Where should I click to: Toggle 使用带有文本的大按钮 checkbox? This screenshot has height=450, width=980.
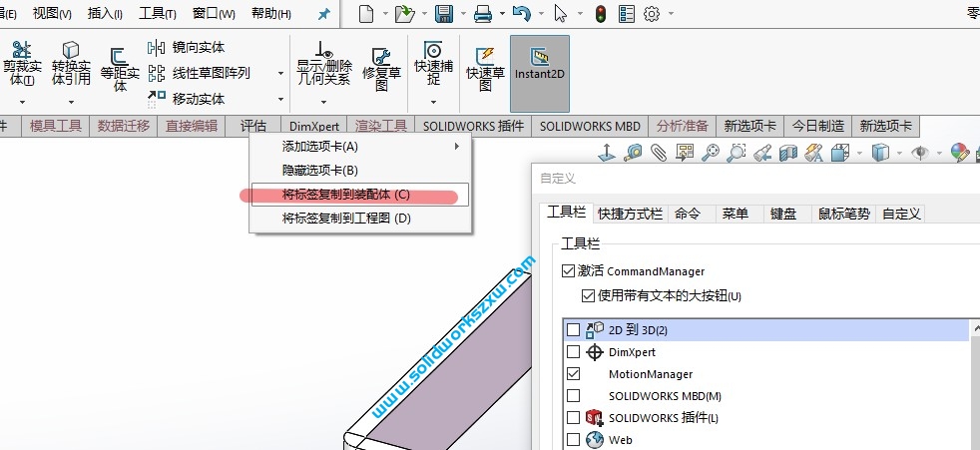588,295
